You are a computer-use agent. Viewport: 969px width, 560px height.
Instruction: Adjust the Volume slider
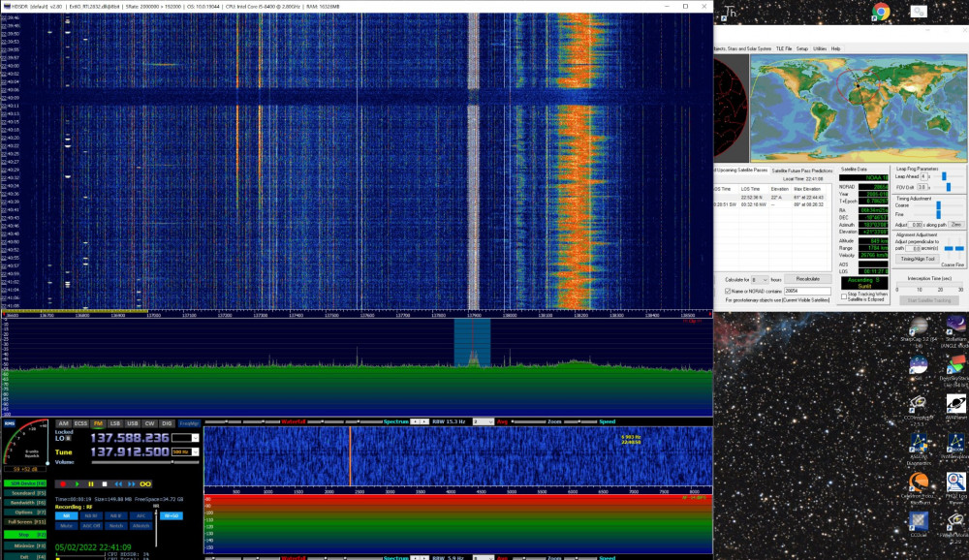(145, 462)
